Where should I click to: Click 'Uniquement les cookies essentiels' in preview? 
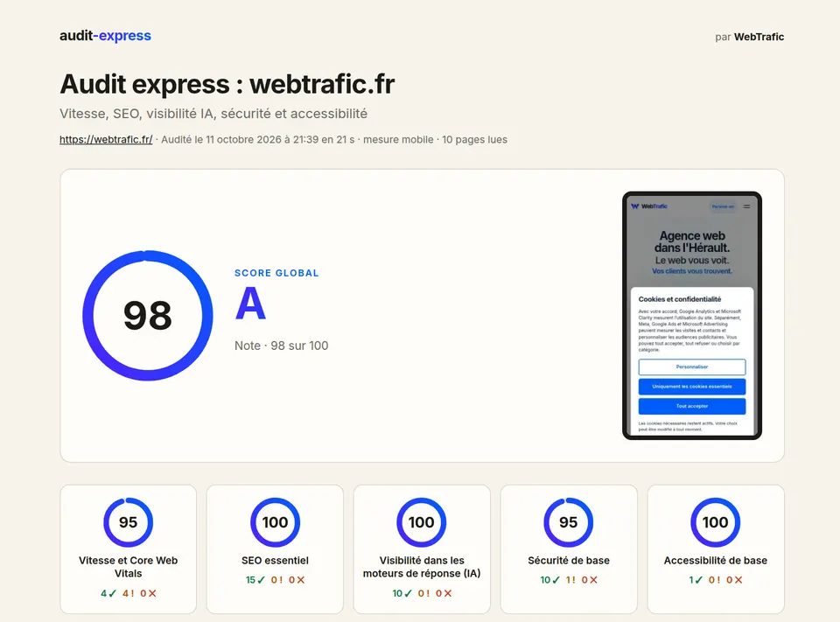[x=691, y=387]
